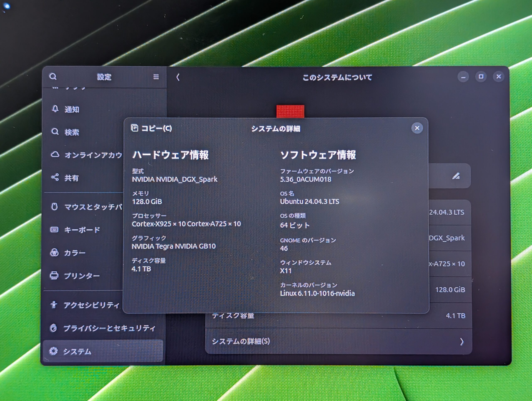Open the hamburger menu in settings sidebar

[x=156, y=77]
